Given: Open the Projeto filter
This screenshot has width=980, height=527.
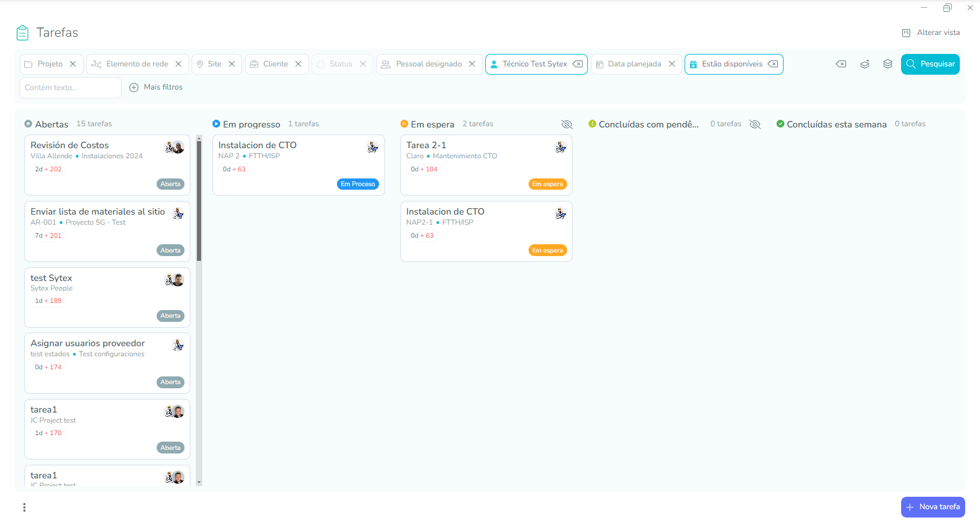Looking at the screenshot, I should pyautogui.click(x=44, y=64).
